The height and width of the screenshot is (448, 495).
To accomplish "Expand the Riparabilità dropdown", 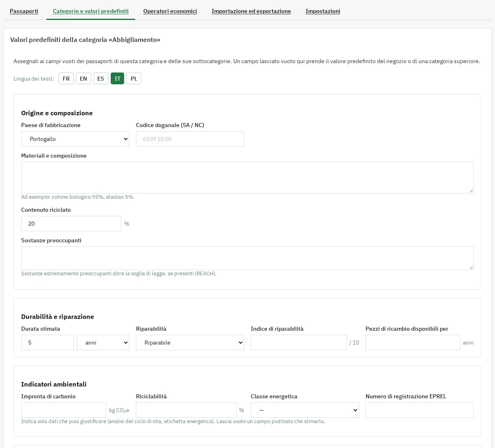I will click(190, 343).
